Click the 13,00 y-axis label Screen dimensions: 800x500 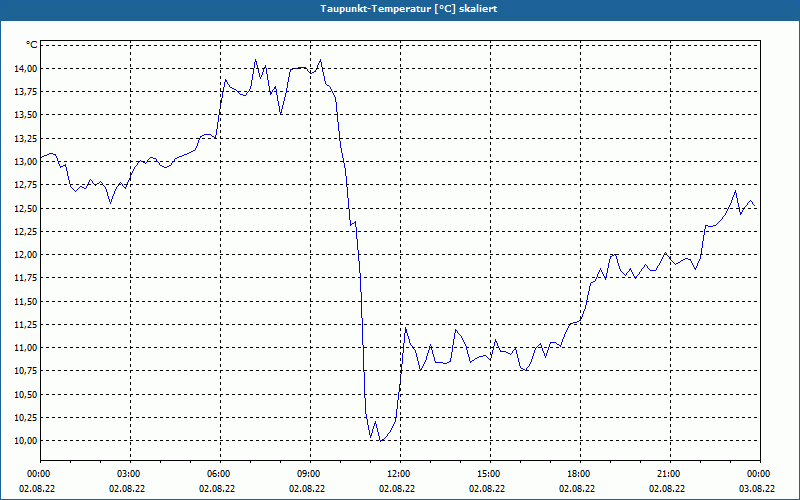(x=26, y=162)
